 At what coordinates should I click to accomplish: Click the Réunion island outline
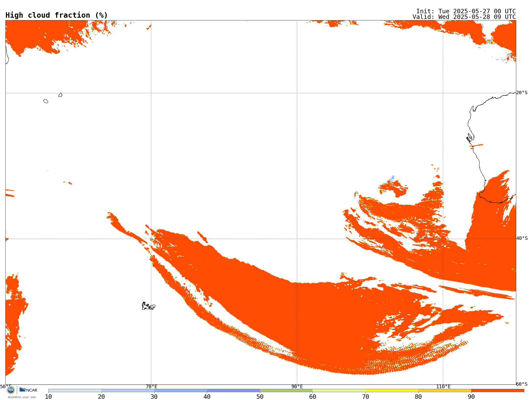46,101
